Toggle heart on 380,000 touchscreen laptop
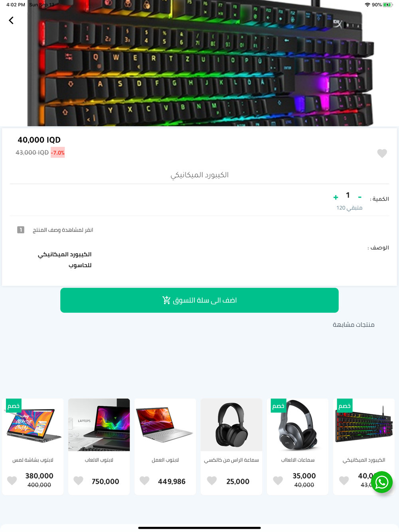The height and width of the screenshot is (532, 399). click(x=12, y=481)
